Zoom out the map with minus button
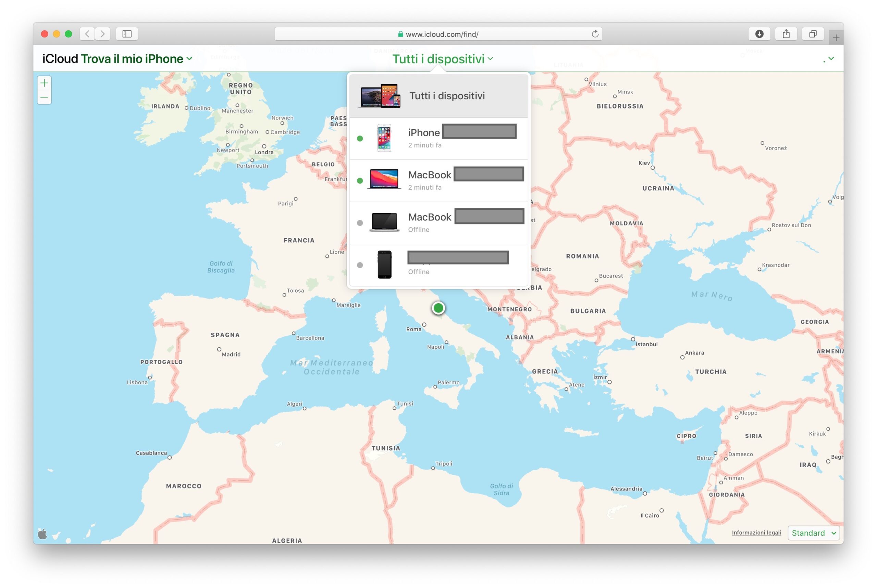 pos(44,98)
